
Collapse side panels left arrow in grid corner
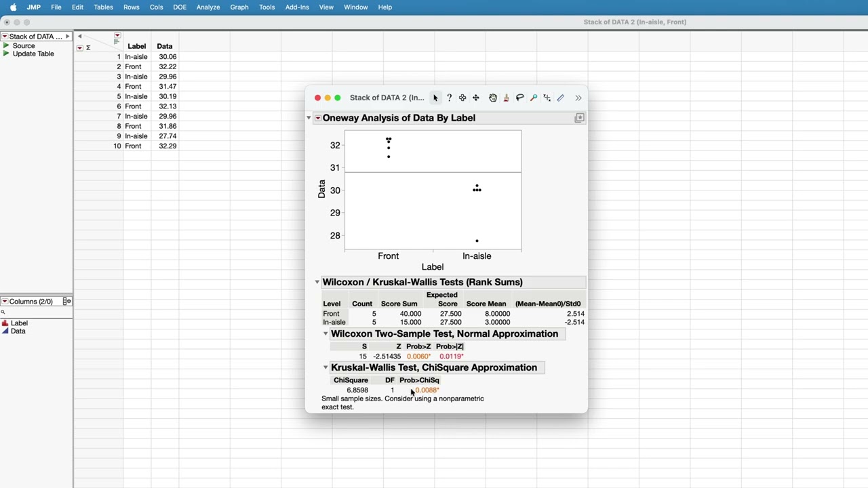click(79, 37)
